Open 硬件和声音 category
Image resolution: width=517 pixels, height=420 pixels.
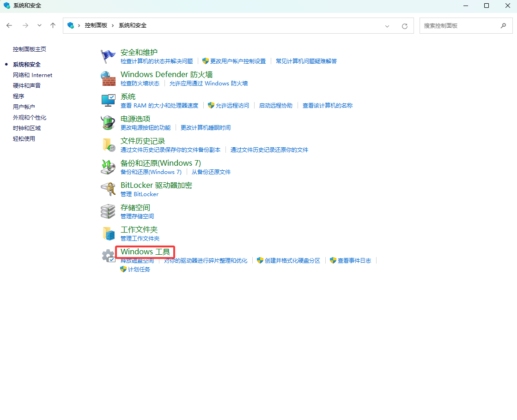27,86
